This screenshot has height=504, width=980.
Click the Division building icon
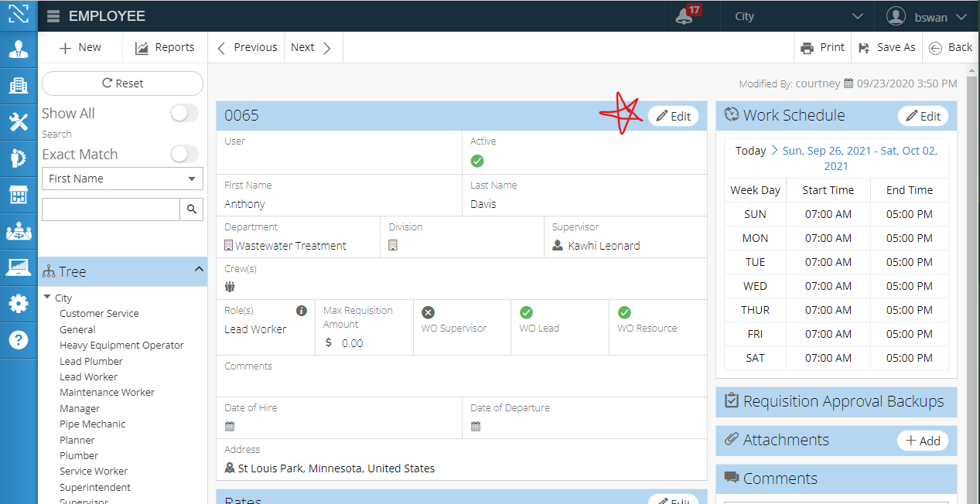tap(393, 246)
